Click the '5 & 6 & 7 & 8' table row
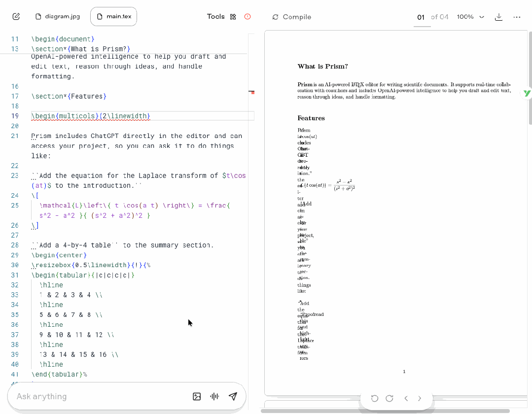This screenshot has width=532, height=414. pyautogui.click(x=71, y=314)
